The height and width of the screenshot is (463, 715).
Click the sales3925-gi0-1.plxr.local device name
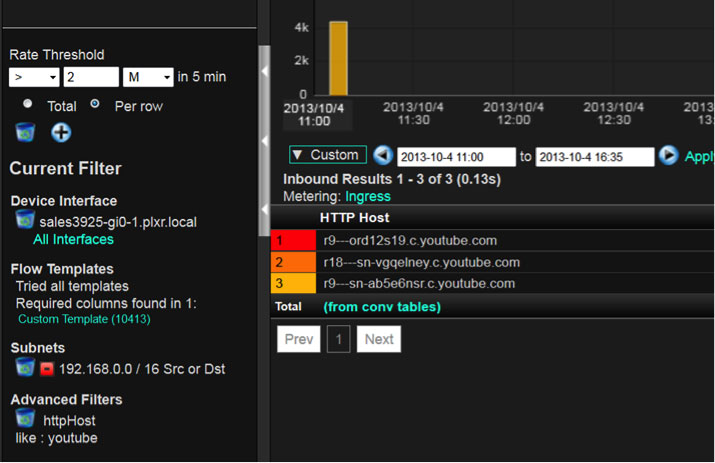pyautogui.click(x=118, y=222)
